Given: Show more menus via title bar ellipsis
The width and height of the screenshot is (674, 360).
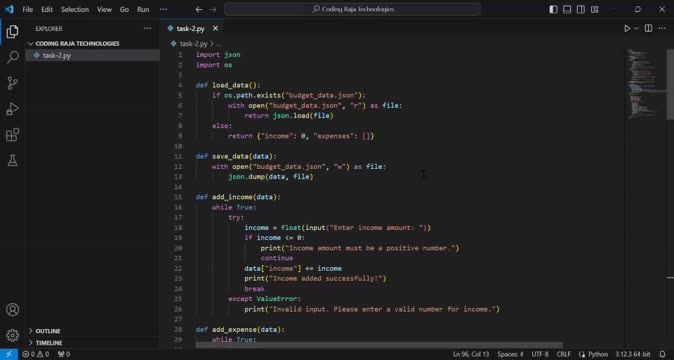Looking at the screenshot, I should pos(163,9).
